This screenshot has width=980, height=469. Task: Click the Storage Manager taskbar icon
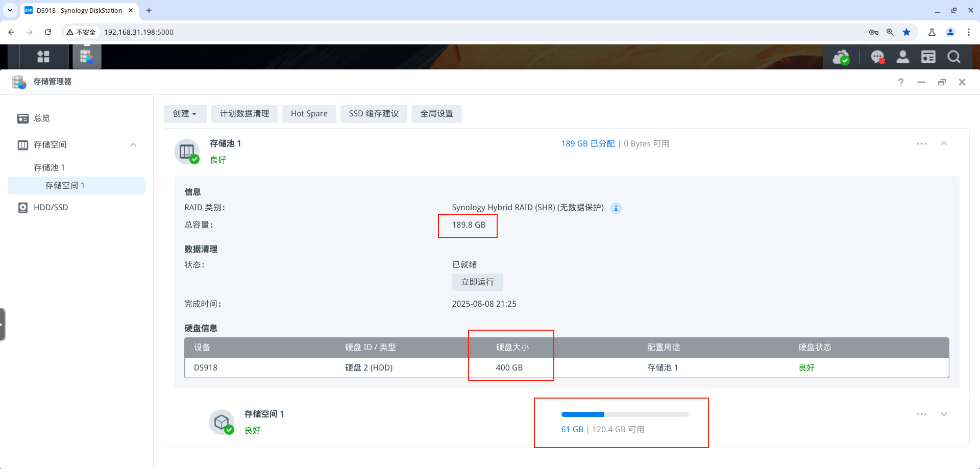pos(87,57)
